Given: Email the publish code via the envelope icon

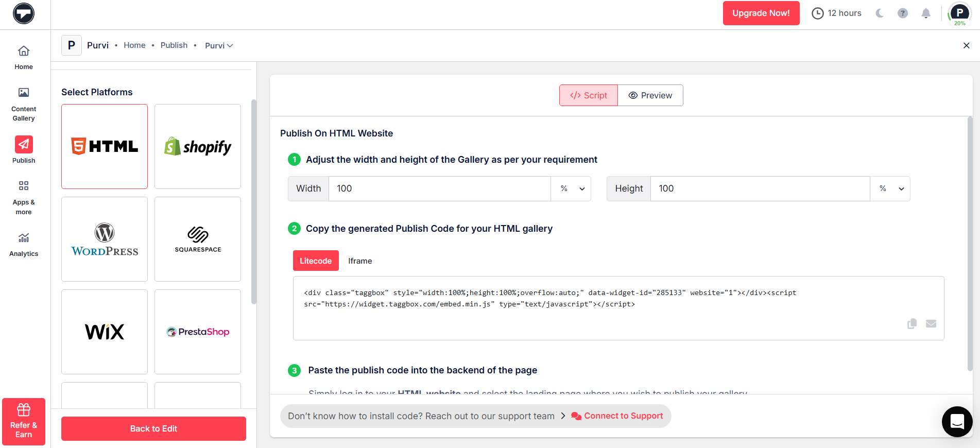Looking at the screenshot, I should tap(931, 323).
